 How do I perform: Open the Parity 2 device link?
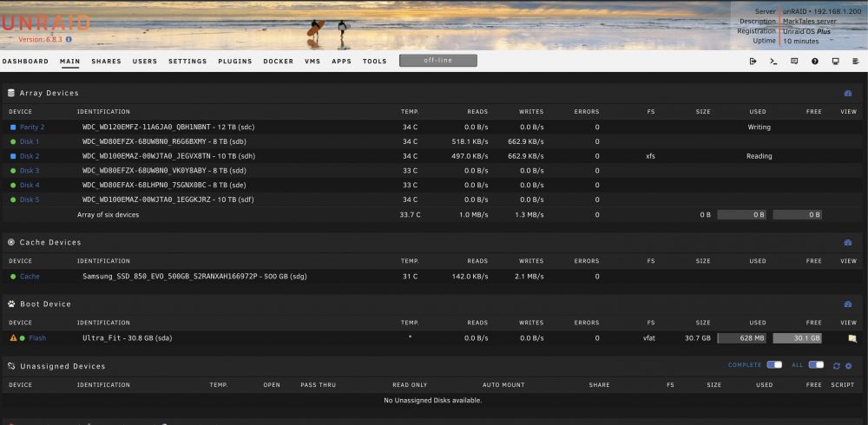(32, 127)
